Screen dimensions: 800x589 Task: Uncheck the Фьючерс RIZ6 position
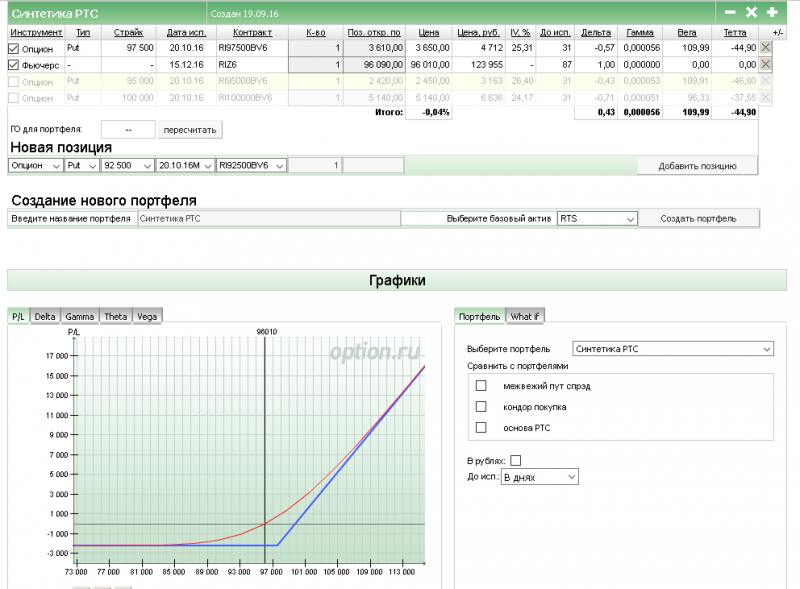pyautogui.click(x=13, y=64)
